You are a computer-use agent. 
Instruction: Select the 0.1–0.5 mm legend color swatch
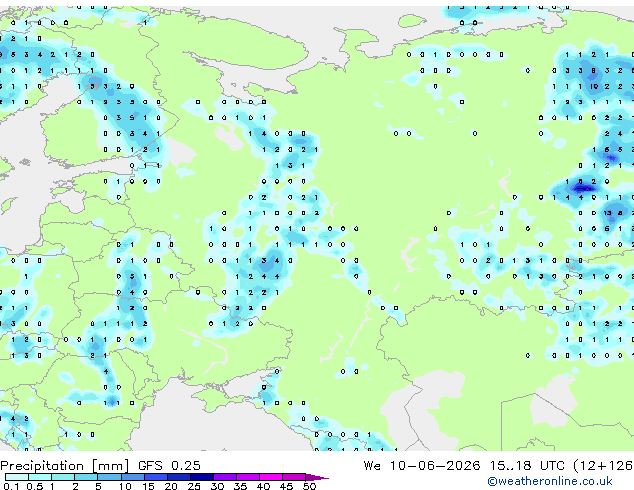(x=17, y=477)
